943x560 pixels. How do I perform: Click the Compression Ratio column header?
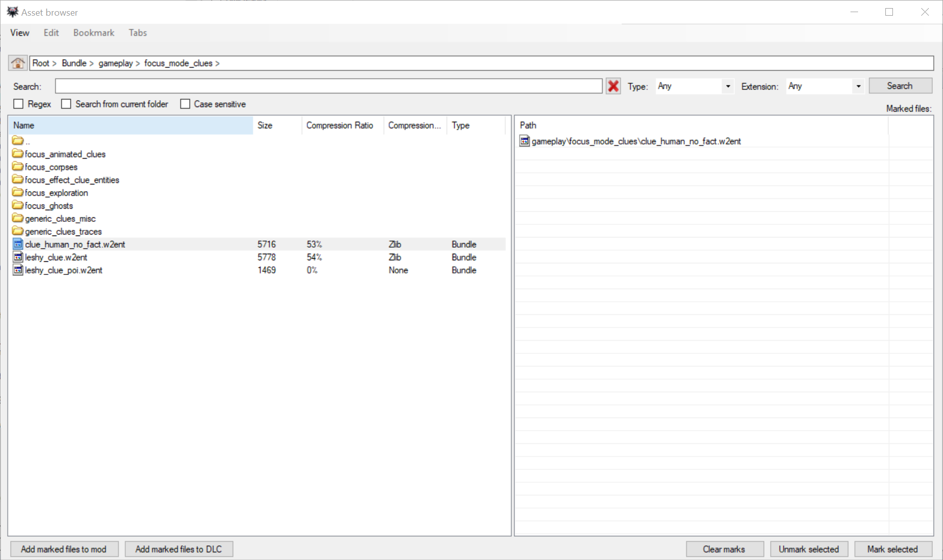[340, 125]
